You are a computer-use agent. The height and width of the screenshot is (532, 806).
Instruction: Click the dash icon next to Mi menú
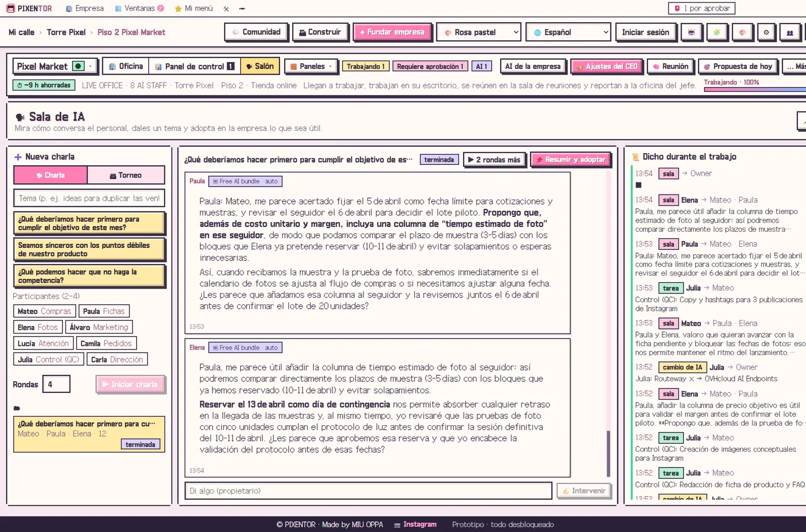242,9
